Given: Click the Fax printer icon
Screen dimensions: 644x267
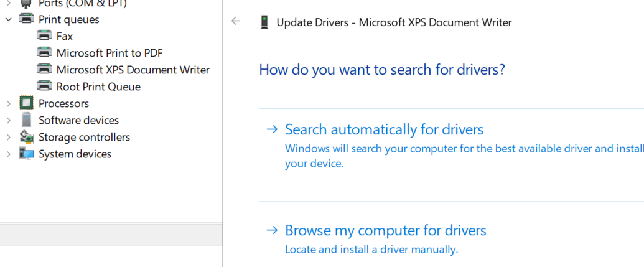Looking at the screenshot, I should coord(44,36).
